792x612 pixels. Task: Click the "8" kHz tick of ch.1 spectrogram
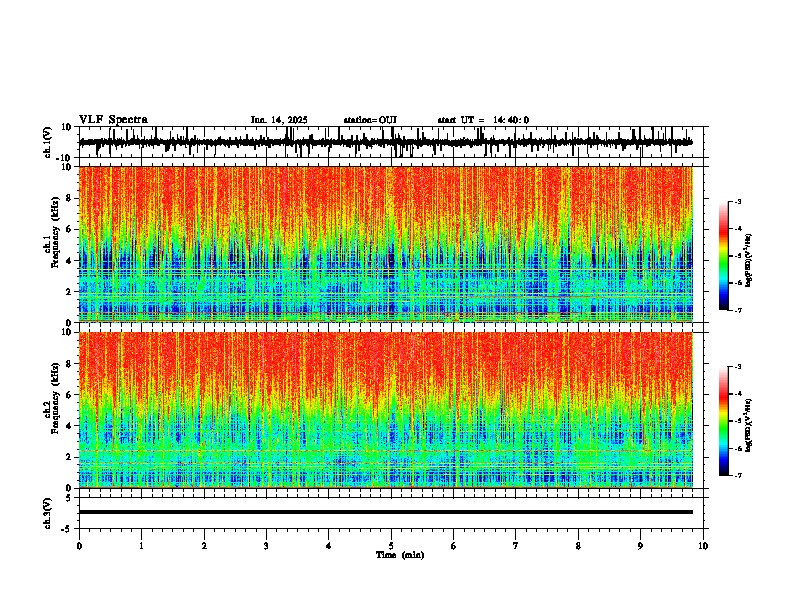click(x=70, y=198)
